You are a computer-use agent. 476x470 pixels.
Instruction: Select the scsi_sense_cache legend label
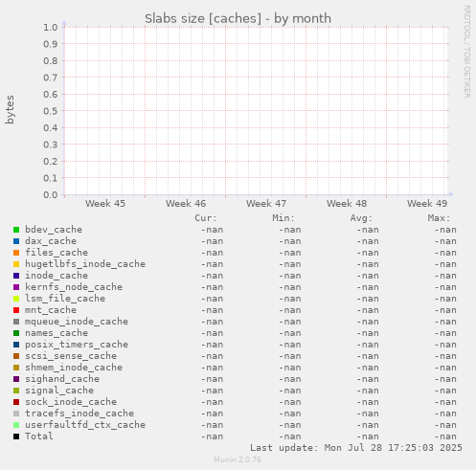coord(71,356)
